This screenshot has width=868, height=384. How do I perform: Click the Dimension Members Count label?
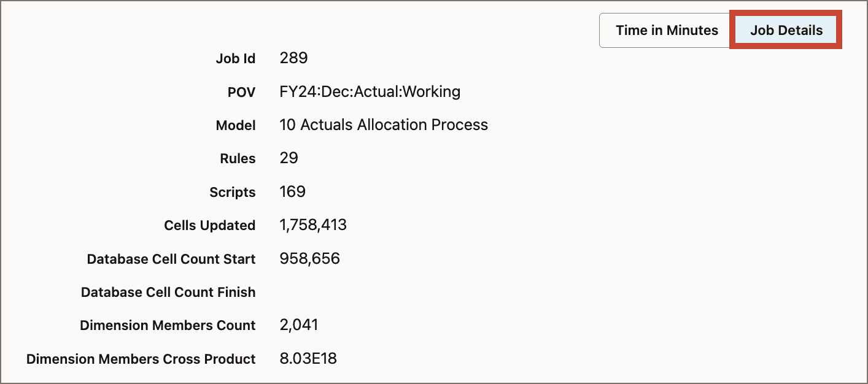pyautogui.click(x=167, y=325)
